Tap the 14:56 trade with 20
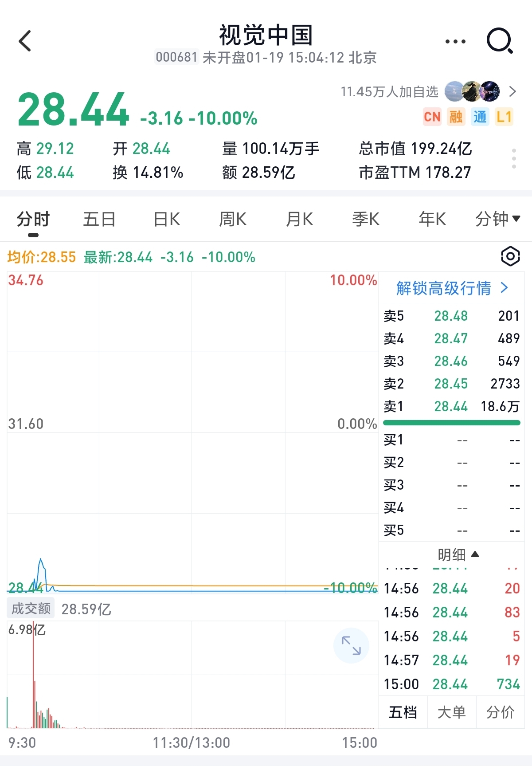Image resolution: width=532 pixels, height=766 pixels. tap(451, 588)
